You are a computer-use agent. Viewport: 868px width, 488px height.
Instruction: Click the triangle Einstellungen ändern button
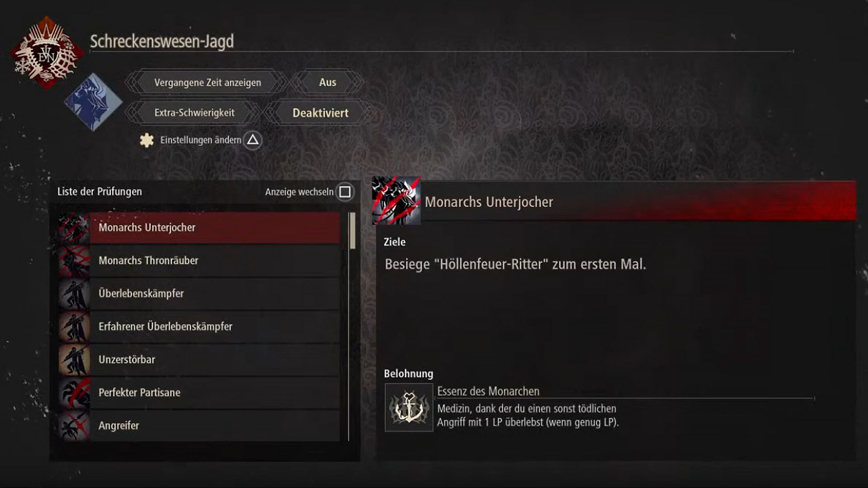(x=253, y=140)
